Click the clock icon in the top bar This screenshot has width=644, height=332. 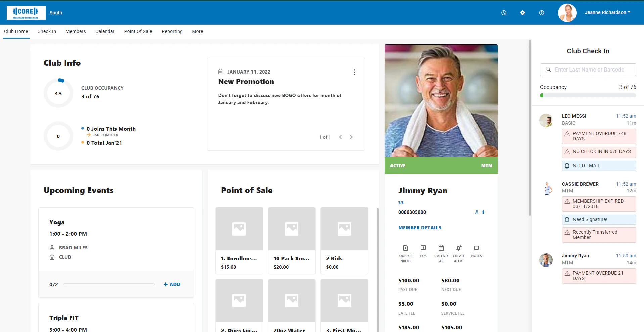(x=504, y=13)
